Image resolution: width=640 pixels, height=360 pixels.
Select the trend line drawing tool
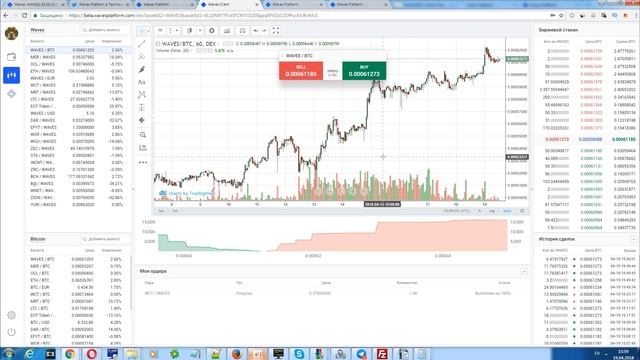click(142, 44)
